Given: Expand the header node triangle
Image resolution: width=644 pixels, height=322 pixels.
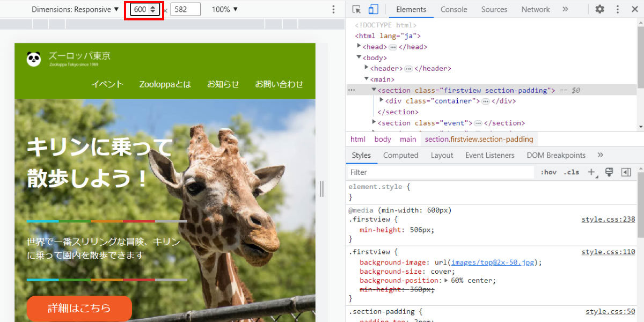Looking at the screenshot, I should click(x=367, y=68).
